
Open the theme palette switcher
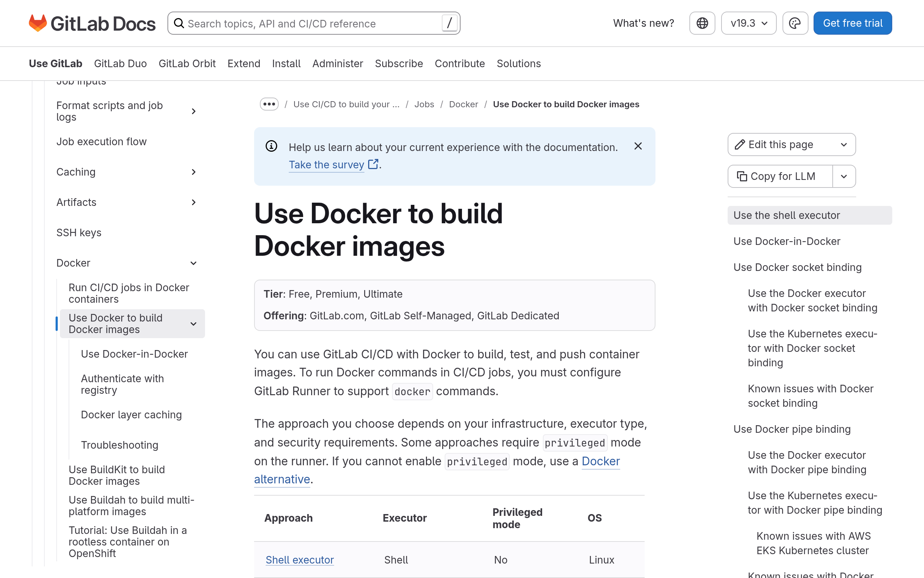point(795,23)
